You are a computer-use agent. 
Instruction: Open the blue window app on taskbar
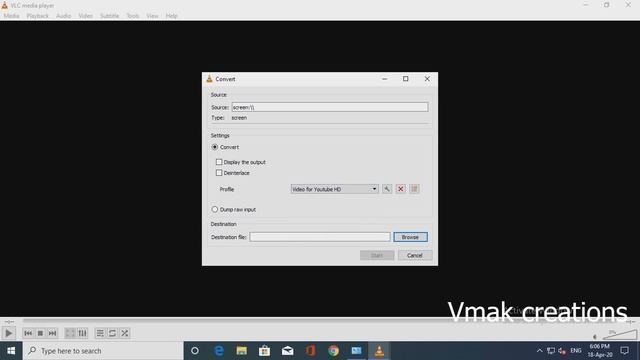coord(356,351)
